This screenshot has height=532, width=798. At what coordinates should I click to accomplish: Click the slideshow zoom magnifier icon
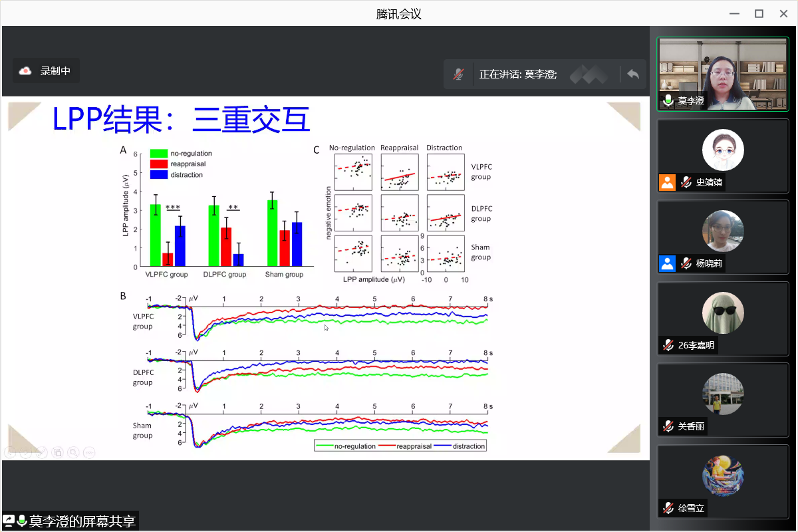point(73,453)
